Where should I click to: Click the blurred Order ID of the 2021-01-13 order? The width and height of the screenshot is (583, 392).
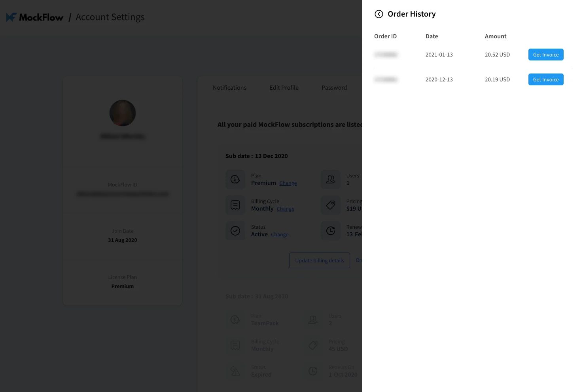coord(386,55)
